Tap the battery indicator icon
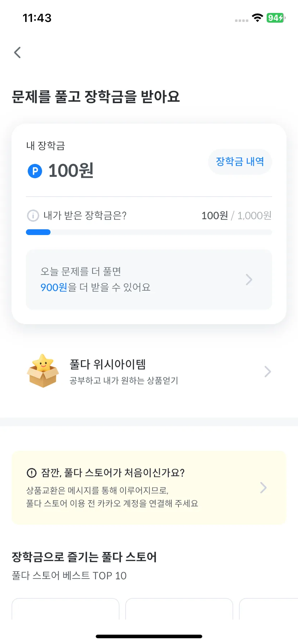 click(x=276, y=18)
